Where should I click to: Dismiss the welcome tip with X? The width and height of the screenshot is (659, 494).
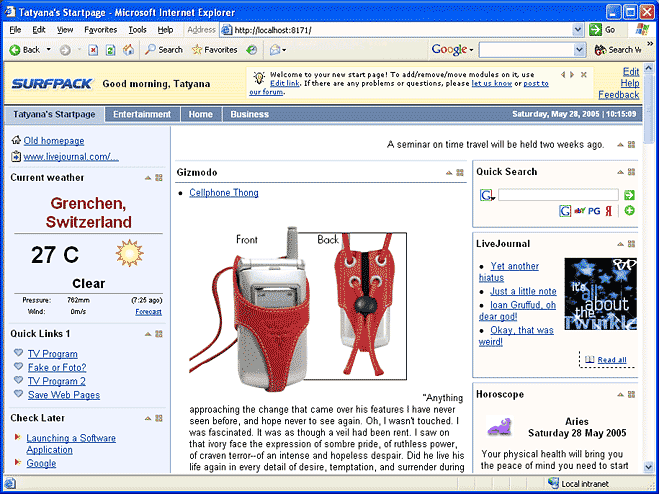(583, 75)
